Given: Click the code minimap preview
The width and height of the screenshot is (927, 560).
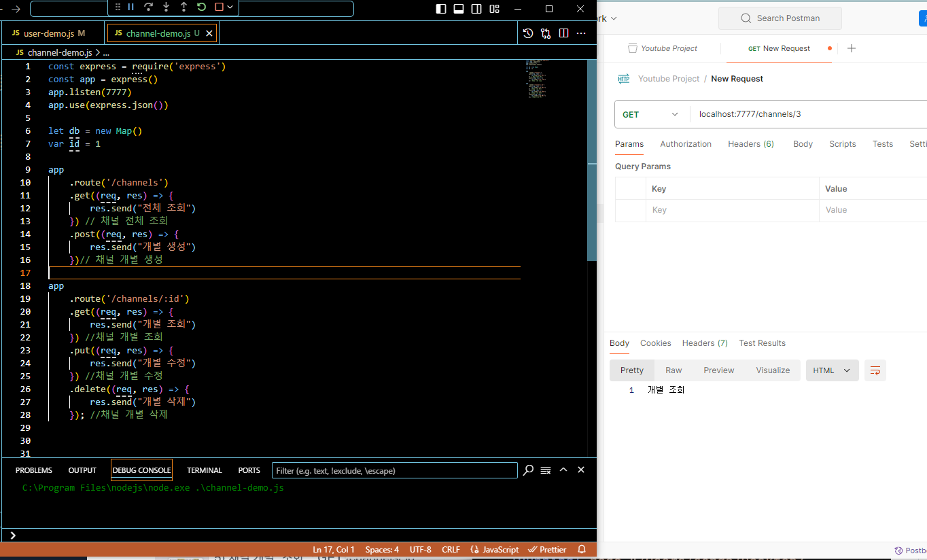Looking at the screenshot, I should pyautogui.click(x=537, y=78).
